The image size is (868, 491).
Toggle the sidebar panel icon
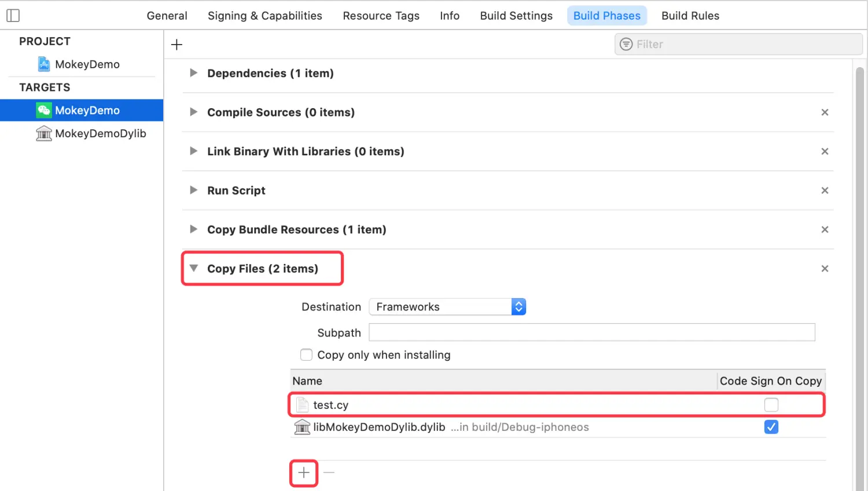[x=13, y=16]
